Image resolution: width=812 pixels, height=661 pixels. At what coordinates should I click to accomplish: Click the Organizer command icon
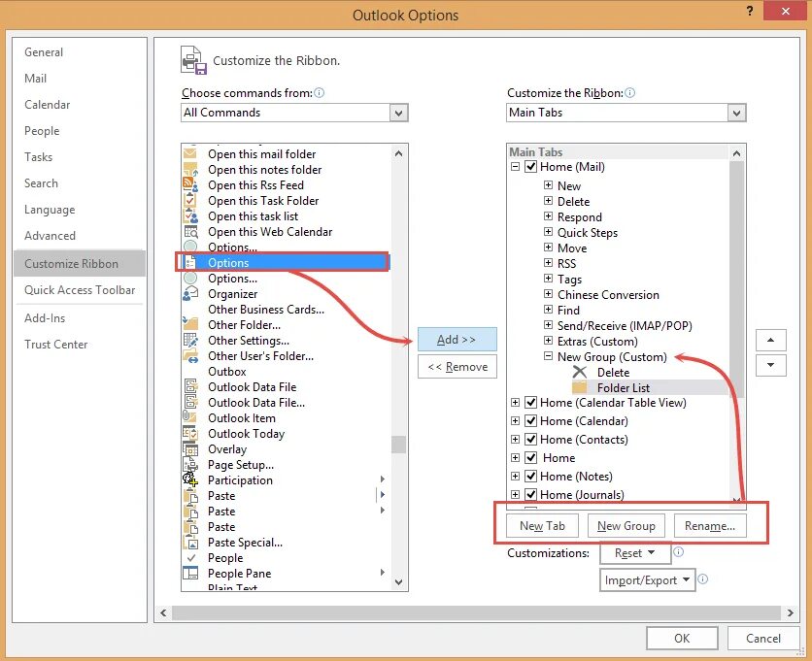190,294
